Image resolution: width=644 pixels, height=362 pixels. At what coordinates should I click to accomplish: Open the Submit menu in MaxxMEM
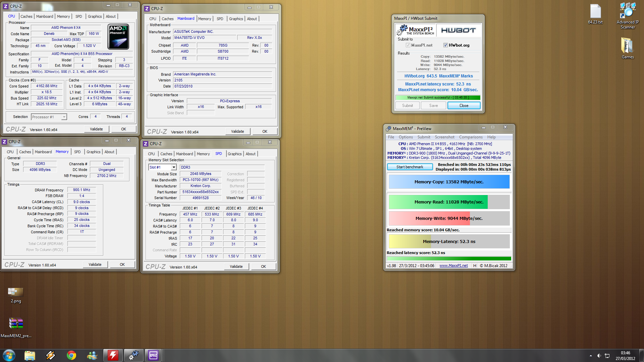424,137
